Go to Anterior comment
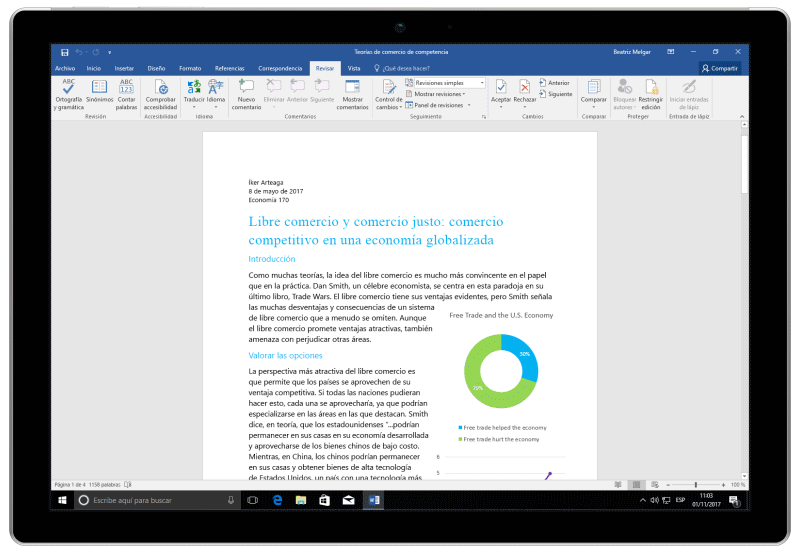Viewport: 800px width, 554px height. point(297,91)
